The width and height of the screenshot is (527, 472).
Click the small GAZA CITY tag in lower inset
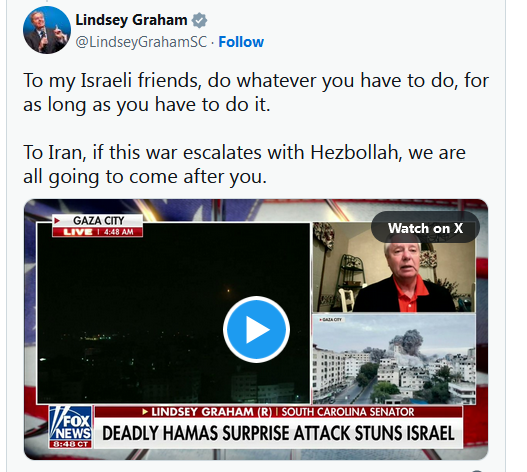click(x=331, y=319)
